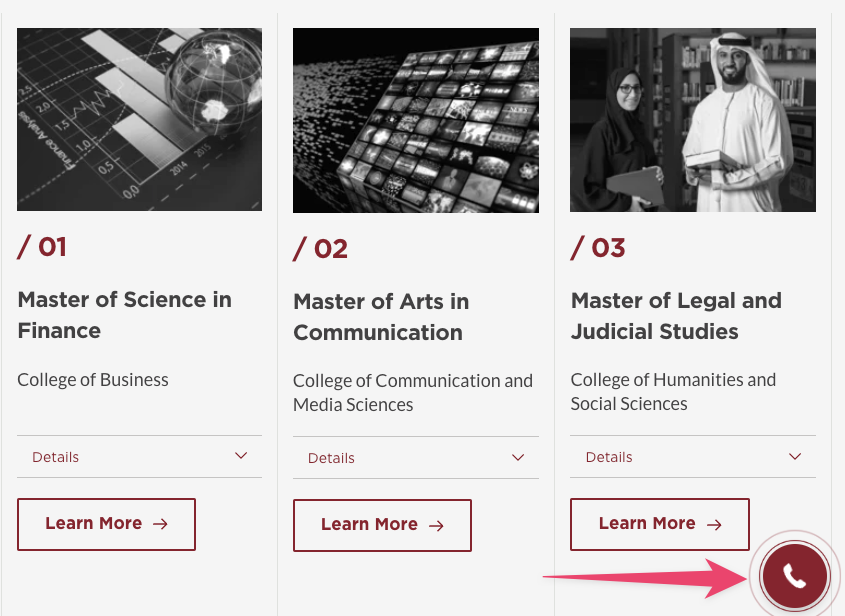Click arrow icon in Communication Learn More button
The height and width of the screenshot is (616, 845).
click(x=436, y=525)
